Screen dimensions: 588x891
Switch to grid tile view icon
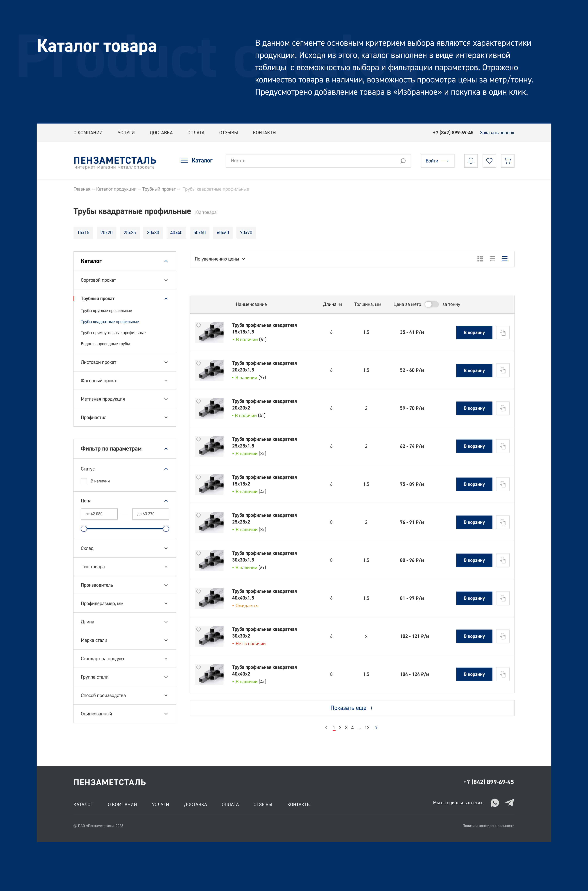point(480,259)
